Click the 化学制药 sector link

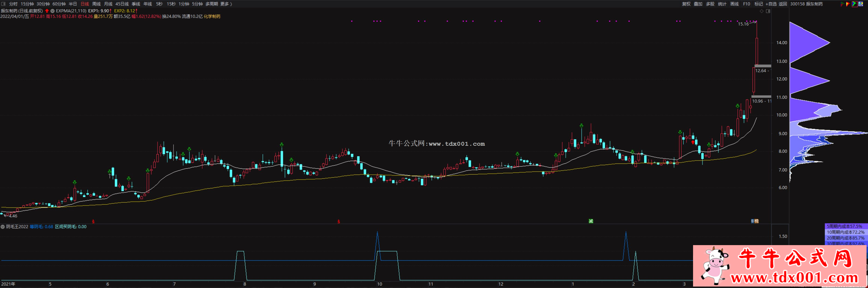pyautogui.click(x=212, y=16)
